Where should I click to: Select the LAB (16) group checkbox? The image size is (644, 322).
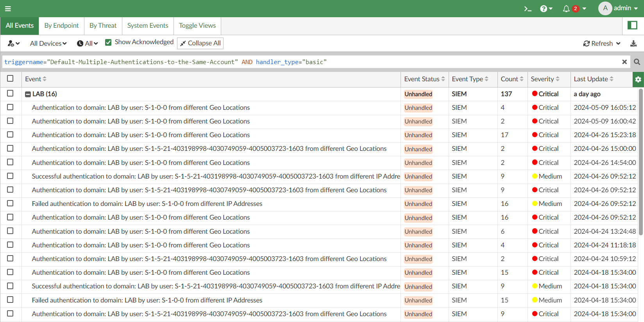10,93
